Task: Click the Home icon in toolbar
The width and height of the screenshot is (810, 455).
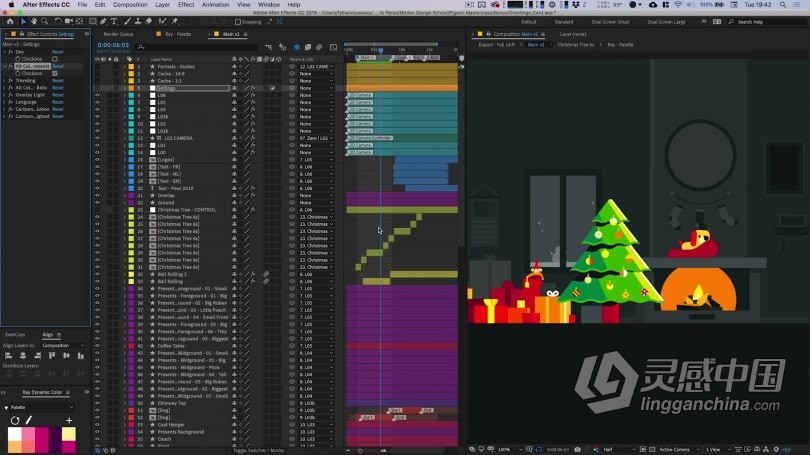Action: click(x=10, y=22)
